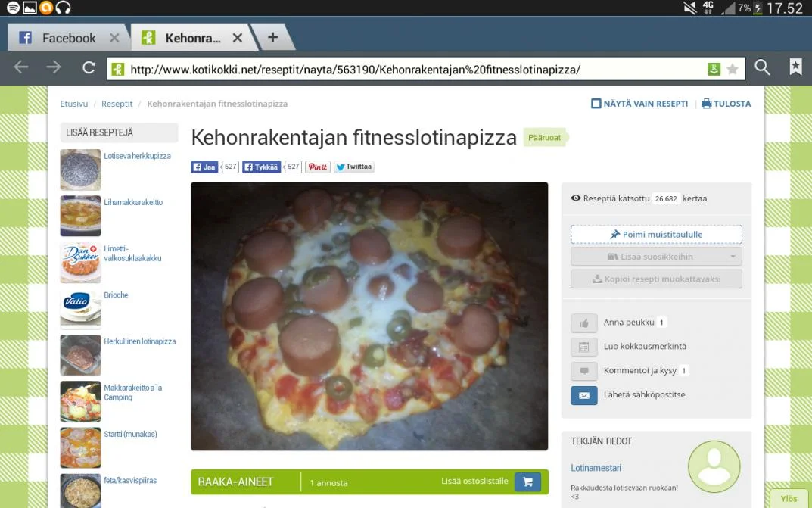This screenshot has width=812, height=508.
Task: Open the Lihamakkarakeitto recipe thumbnail
Action: coord(80,216)
